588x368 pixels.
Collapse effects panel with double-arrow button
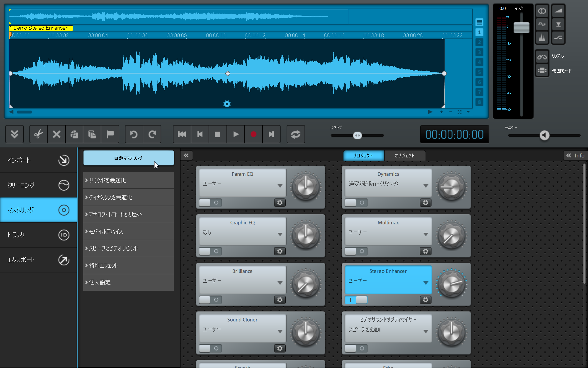(186, 156)
